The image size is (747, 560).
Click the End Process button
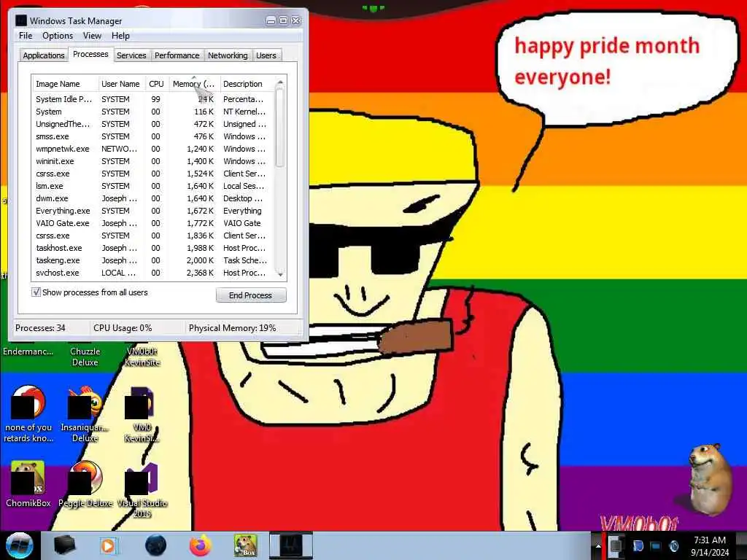coord(251,295)
